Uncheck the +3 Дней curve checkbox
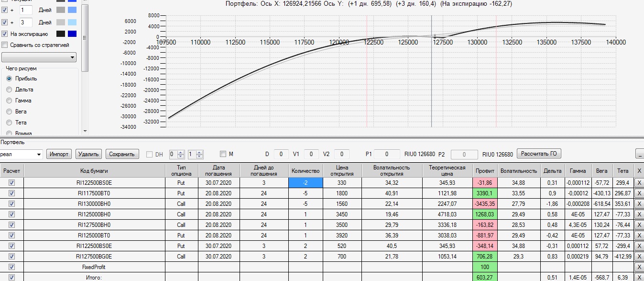 click(5, 22)
